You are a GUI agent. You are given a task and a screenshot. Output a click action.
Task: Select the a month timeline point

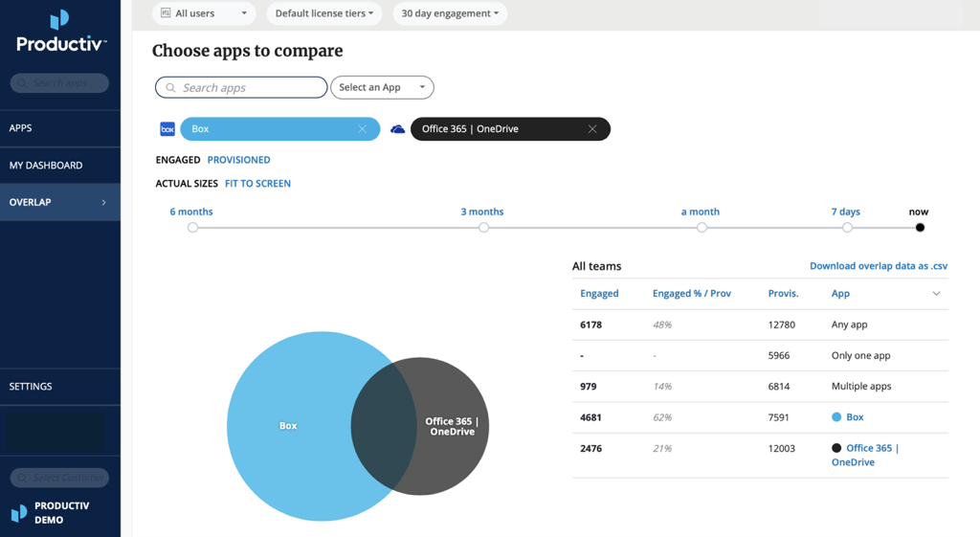(702, 228)
